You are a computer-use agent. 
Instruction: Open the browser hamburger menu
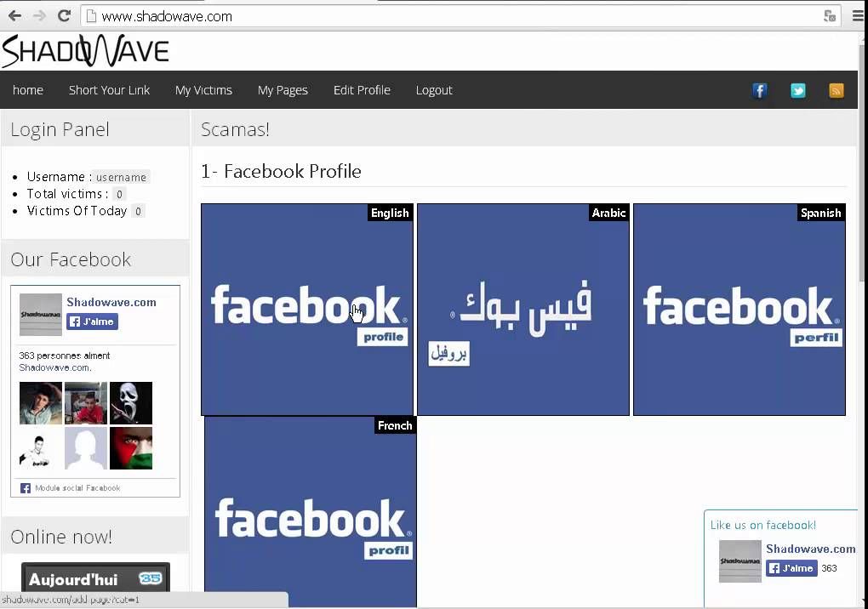tap(858, 16)
